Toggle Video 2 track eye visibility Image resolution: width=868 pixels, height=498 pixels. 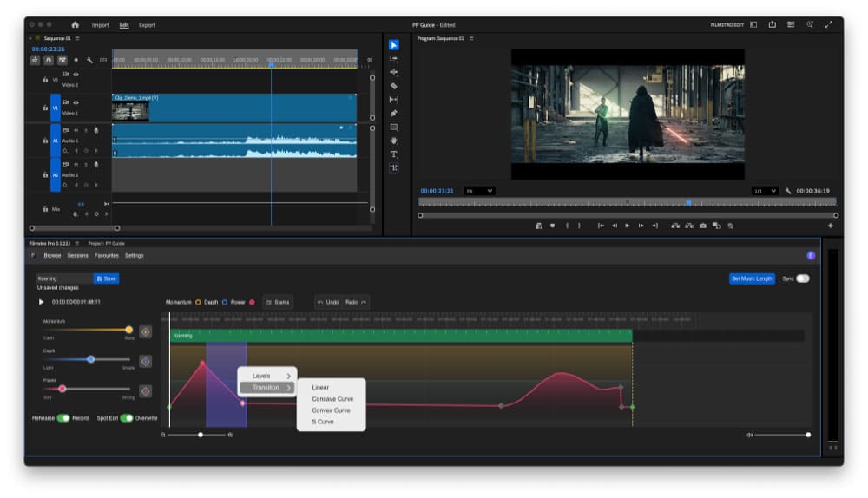tap(76, 74)
